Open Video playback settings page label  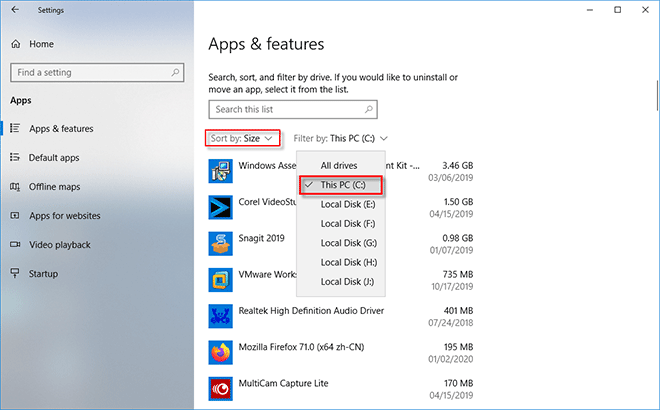coord(60,245)
